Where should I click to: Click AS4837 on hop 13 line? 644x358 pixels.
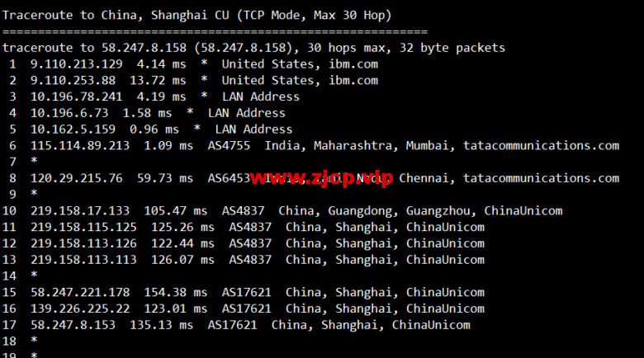click(x=250, y=260)
